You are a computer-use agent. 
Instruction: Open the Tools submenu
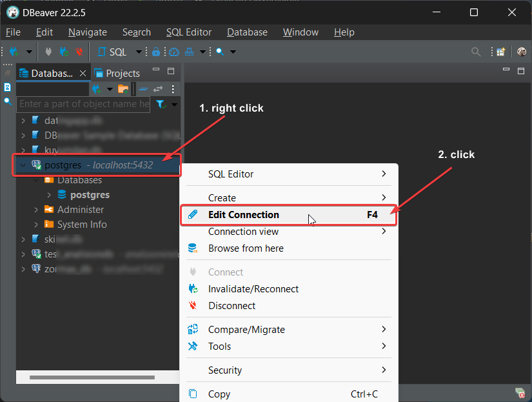click(288, 347)
